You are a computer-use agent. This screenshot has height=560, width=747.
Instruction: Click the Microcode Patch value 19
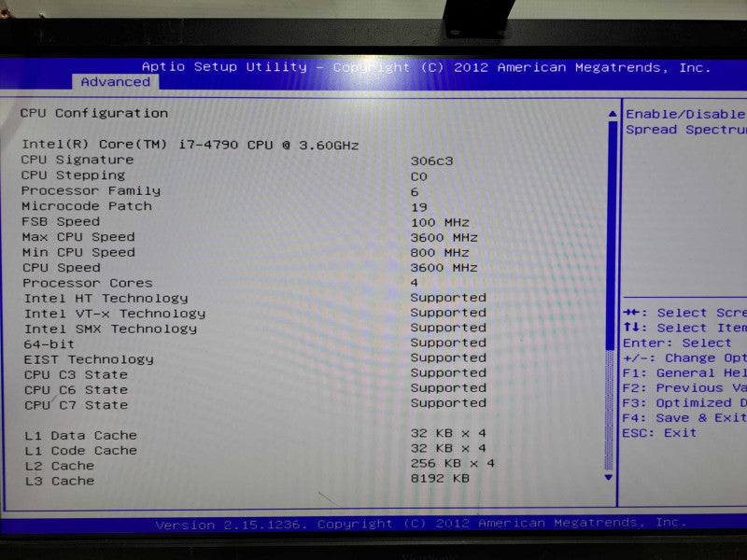pyautogui.click(x=418, y=207)
